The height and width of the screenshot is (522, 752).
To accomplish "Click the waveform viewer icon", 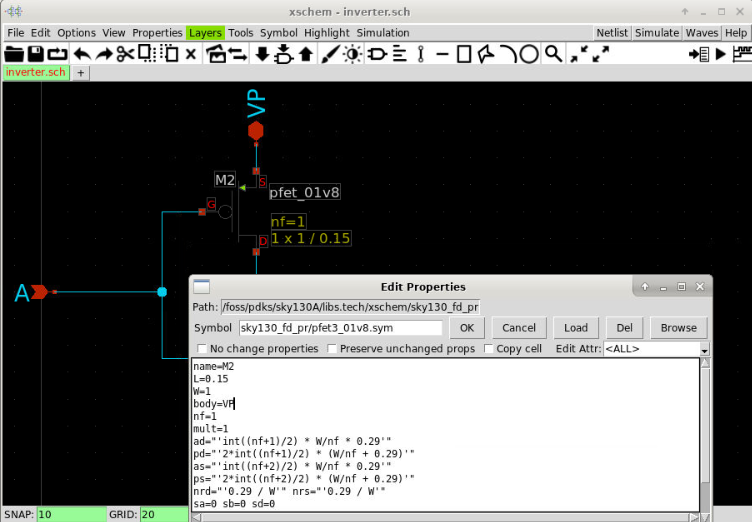I will click(x=742, y=54).
